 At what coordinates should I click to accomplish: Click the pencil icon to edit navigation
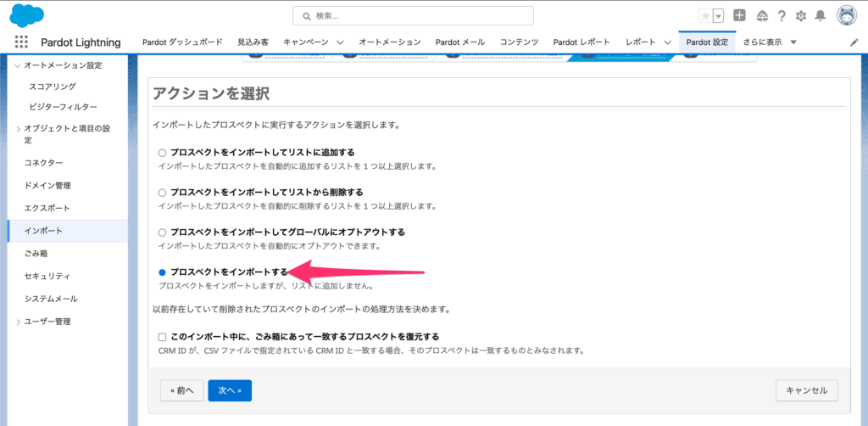[x=854, y=42]
